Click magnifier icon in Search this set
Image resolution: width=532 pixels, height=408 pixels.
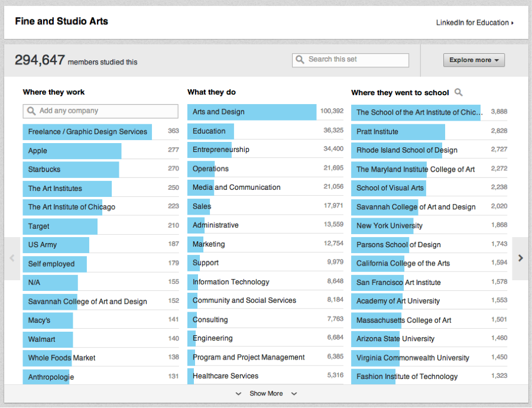(x=301, y=60)
